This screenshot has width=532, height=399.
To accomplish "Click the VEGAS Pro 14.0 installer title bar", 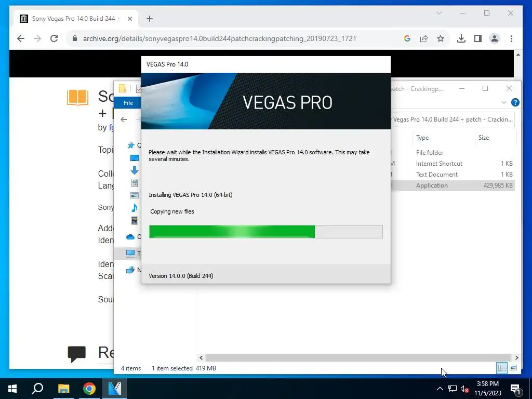I will click(266, 64).
